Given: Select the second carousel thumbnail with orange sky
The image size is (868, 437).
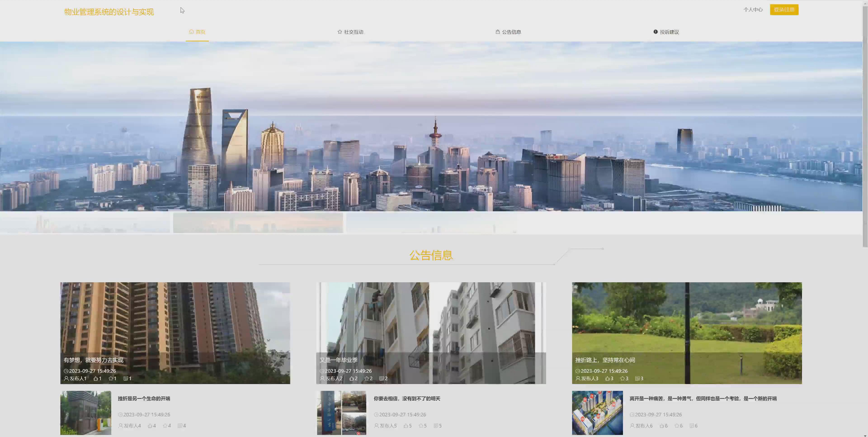Looking at the screenshot, I should [258, 223].
